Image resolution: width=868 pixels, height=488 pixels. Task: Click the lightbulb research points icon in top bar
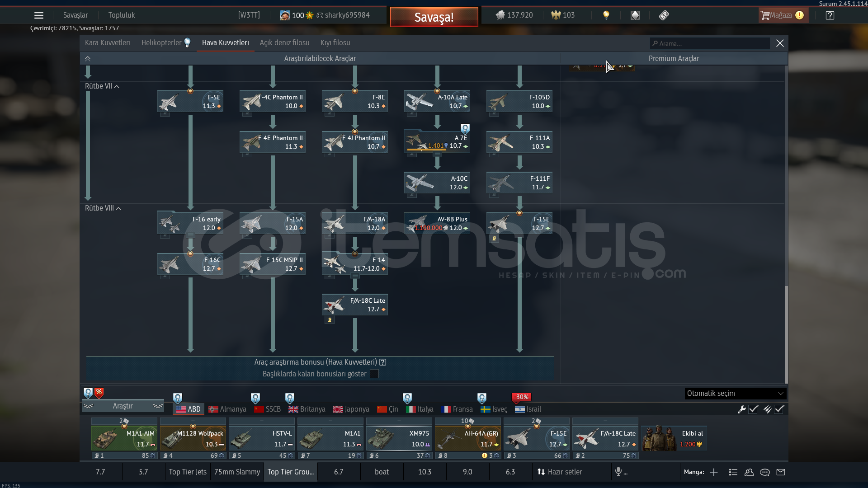[x=606, y=15]
